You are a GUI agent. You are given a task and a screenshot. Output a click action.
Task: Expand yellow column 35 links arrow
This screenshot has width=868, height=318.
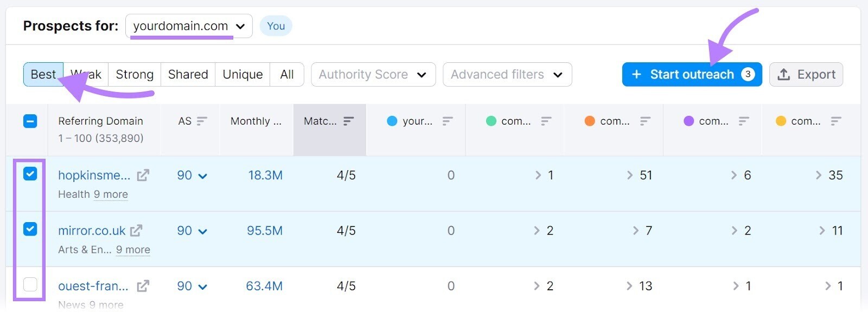pyautogui.click(x=819, y=176)
